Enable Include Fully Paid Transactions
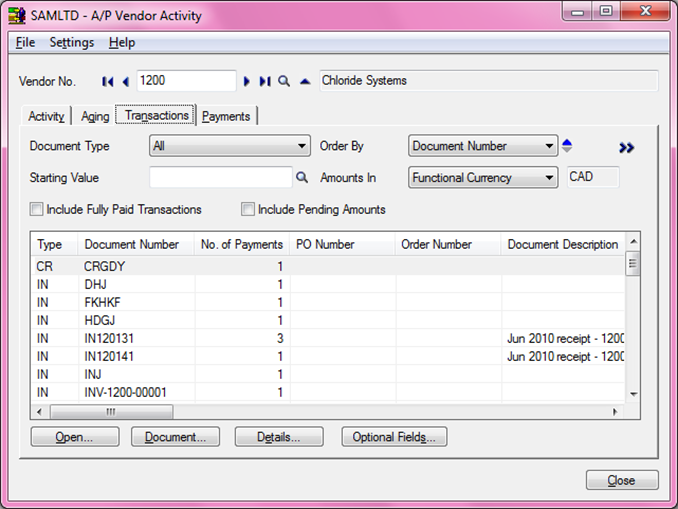The image size is (678, 509). 36,209
